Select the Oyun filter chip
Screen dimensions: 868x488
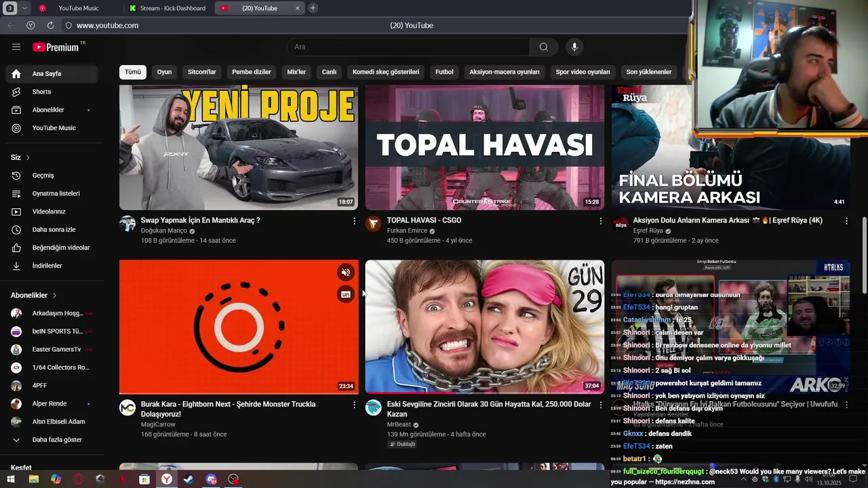click(x=164, y=72)
